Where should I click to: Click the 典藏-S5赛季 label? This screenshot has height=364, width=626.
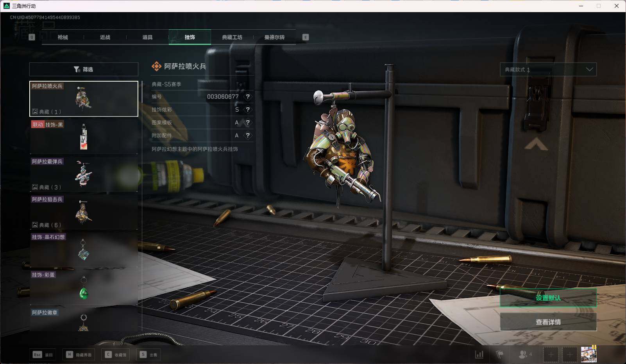coord(166,84)
